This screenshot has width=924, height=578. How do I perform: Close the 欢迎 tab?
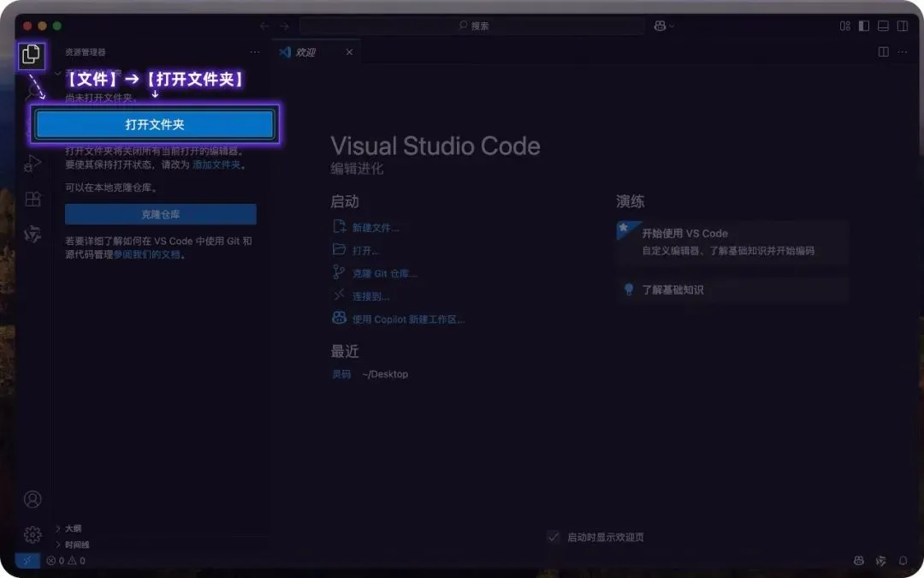[349, 52]
